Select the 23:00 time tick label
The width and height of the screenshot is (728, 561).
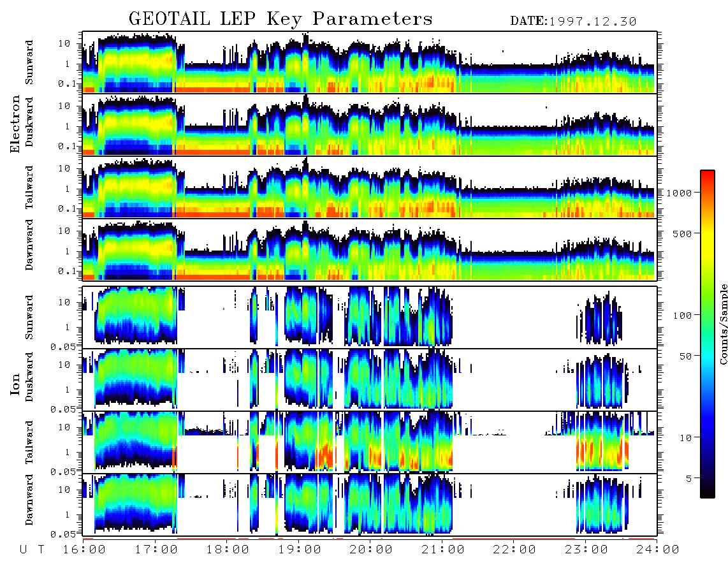pos(587,550)
